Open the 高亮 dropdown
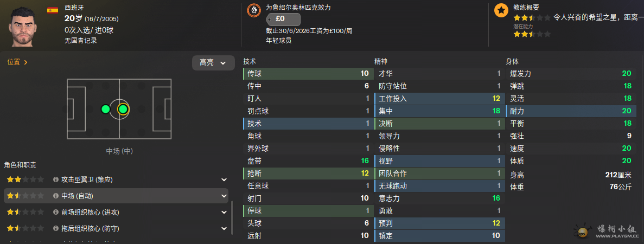644x244 pixels. (x=213, y=63)
